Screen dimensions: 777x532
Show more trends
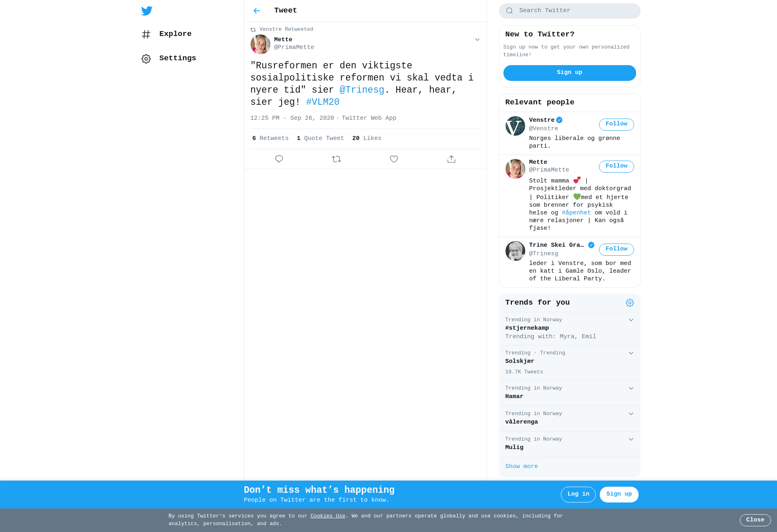521,466
